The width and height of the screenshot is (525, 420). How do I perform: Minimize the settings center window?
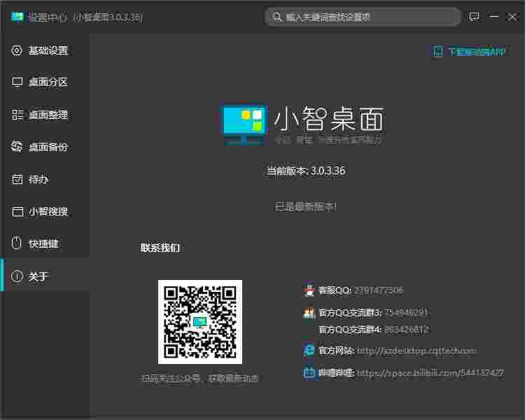coord(493,16)
